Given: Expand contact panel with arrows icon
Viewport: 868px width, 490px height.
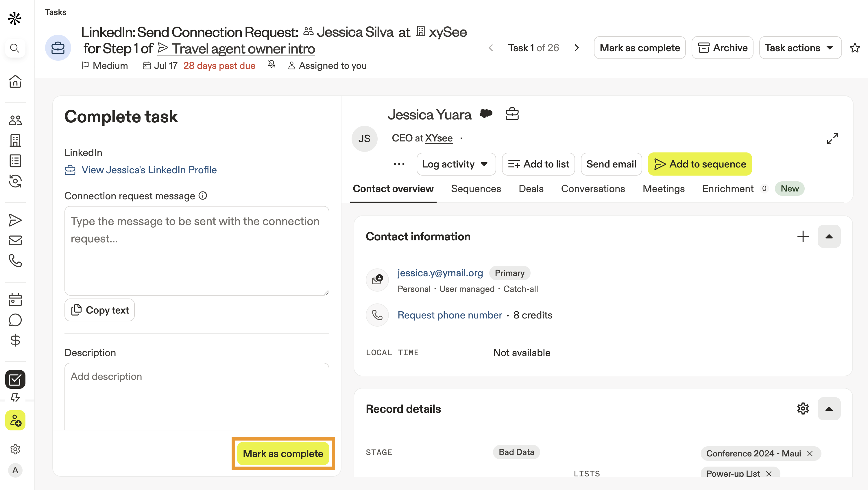Looking at the screenshot, I should point(832,138).
